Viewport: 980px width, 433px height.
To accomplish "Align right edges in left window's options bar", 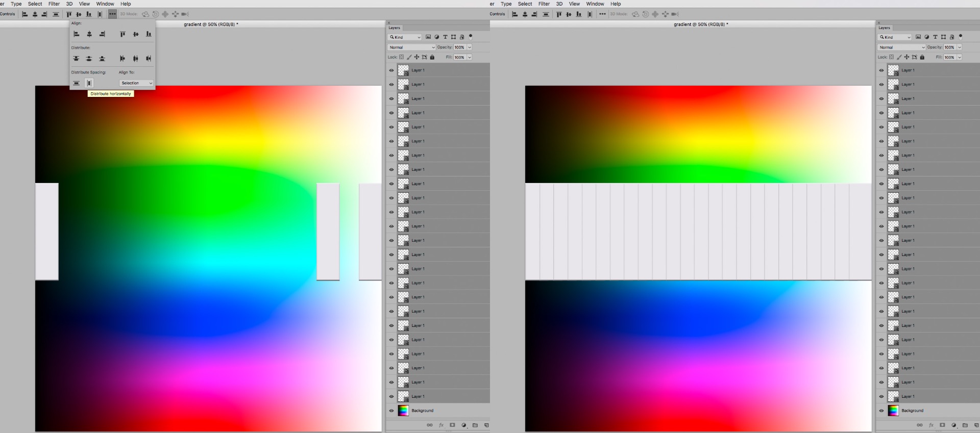I will [x=44, y=14].
